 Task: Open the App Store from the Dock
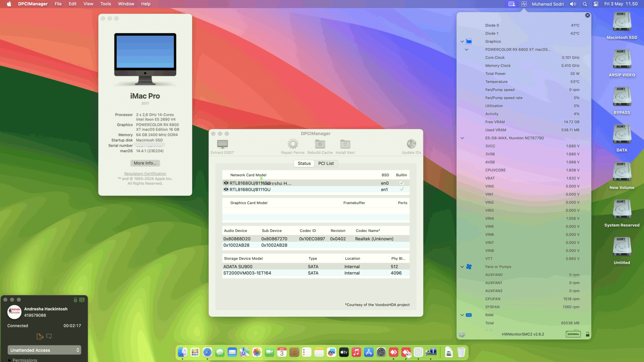[369, 352]
